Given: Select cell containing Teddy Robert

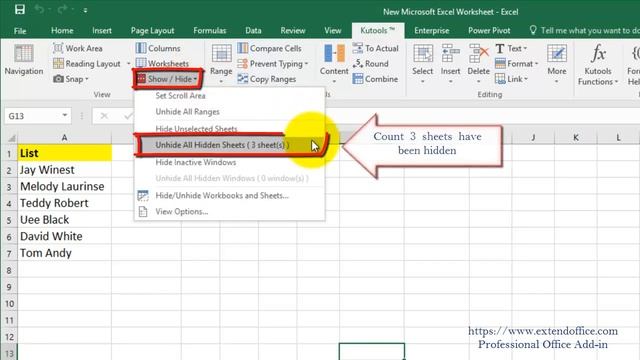Looking at the screenshot, I should (64, 203).
